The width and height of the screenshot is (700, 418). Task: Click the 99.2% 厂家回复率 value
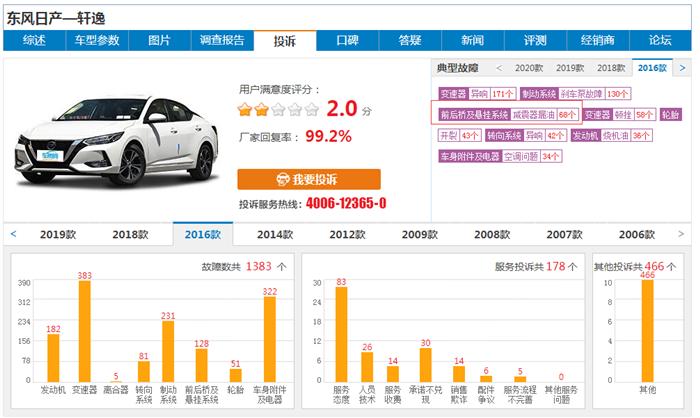point(328,136)
